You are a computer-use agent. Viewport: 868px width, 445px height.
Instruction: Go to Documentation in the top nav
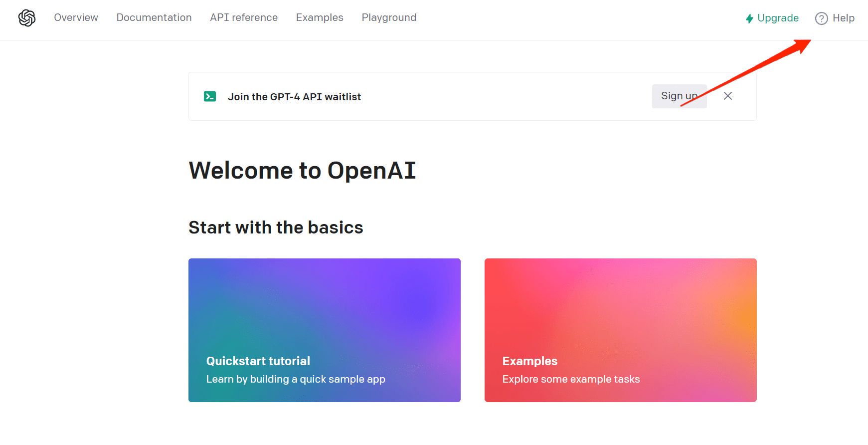click(x=154, y=17)
